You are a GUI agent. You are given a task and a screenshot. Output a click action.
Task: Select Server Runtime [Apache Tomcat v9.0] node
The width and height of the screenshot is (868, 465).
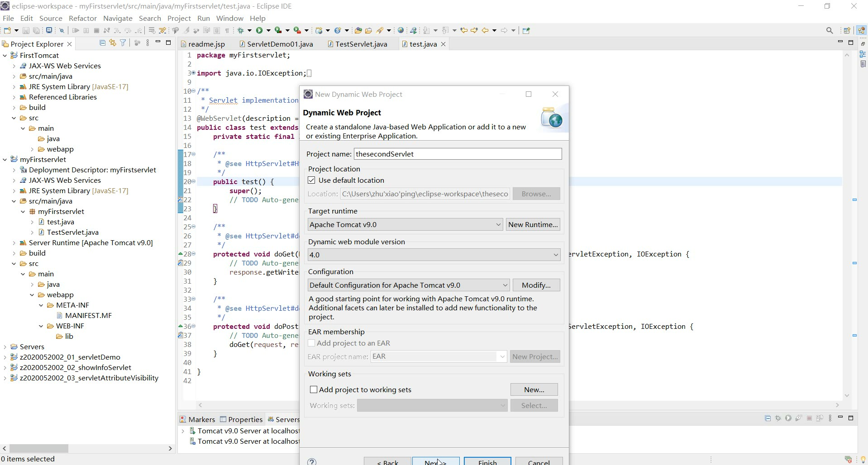coord(86,243)
